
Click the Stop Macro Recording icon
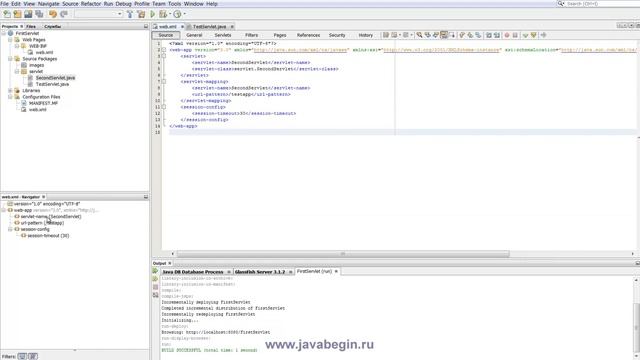point(515,35)
